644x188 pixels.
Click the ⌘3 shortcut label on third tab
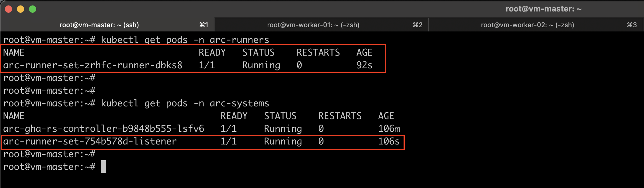pos(632,25)
